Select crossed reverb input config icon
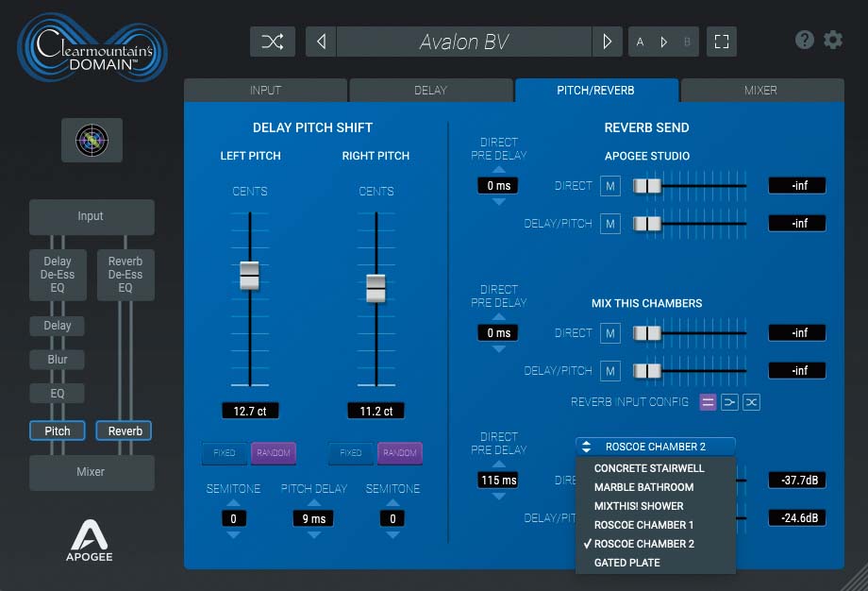 pyautogui.click(x=751, y=402)
